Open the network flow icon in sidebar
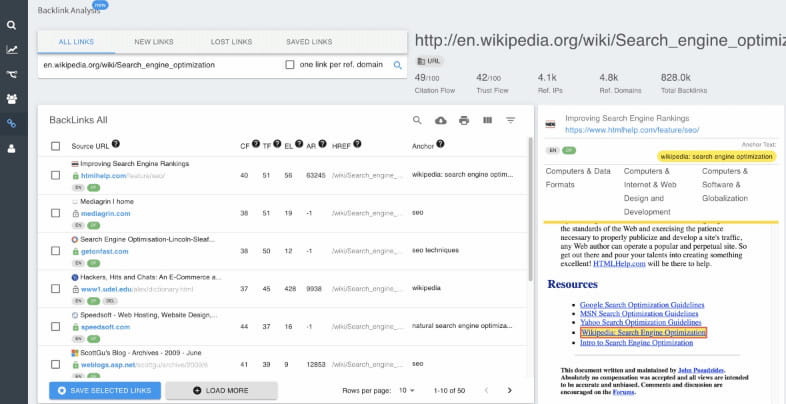This screenshot has height=404, width=786. point(12,74)
